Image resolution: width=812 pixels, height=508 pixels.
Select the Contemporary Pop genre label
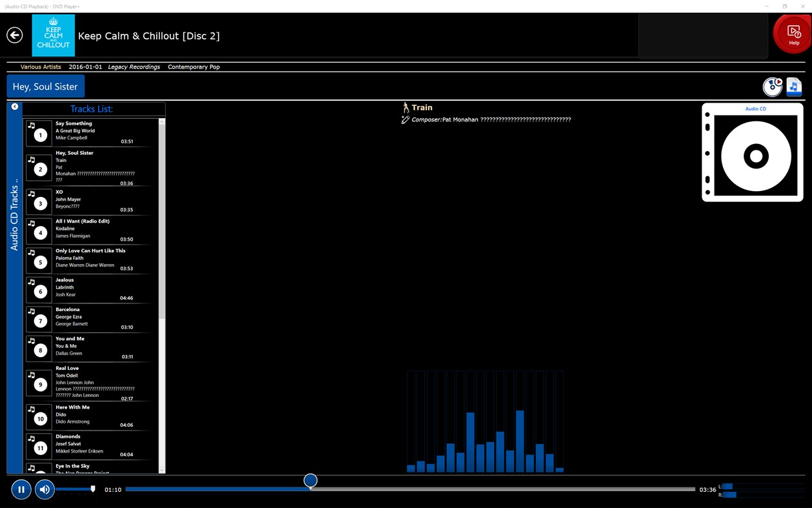193,66
